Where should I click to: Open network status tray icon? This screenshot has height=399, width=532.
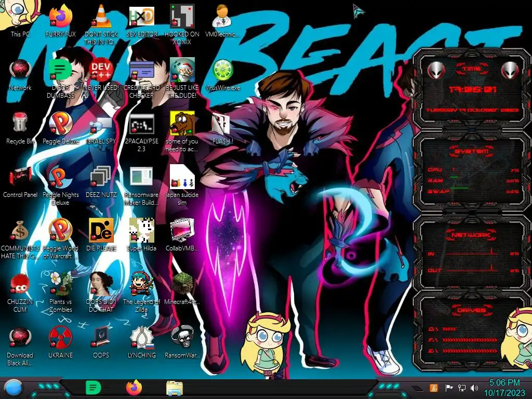(462, 388)
